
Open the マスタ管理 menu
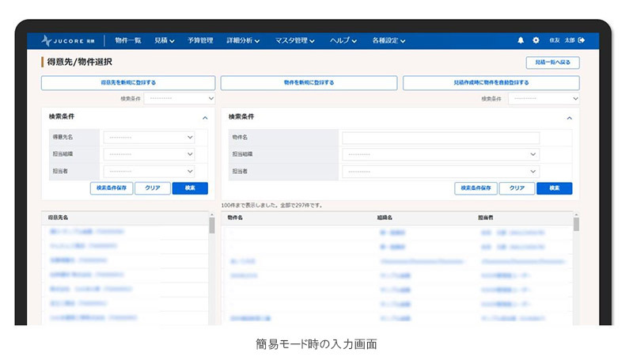pos(294,40)
